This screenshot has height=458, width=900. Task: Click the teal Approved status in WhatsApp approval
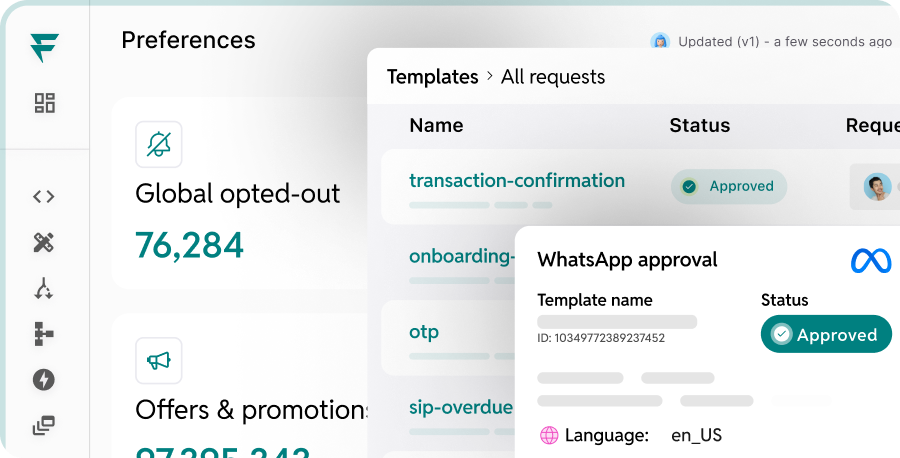(x=827, y=334)
